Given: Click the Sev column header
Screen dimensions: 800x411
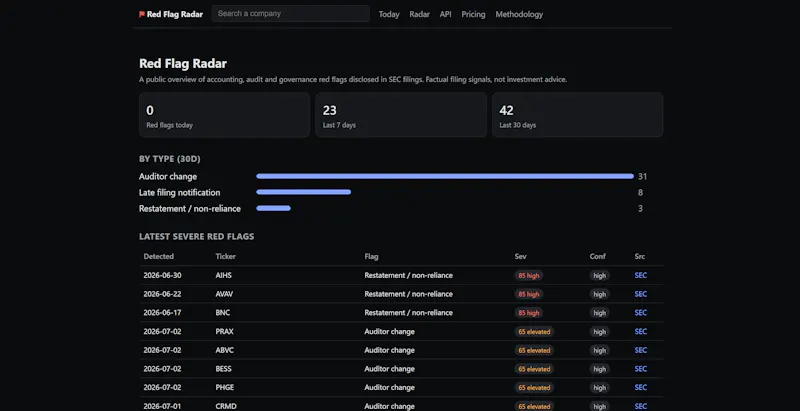Looking at the screenshot, I should [520, 256].
